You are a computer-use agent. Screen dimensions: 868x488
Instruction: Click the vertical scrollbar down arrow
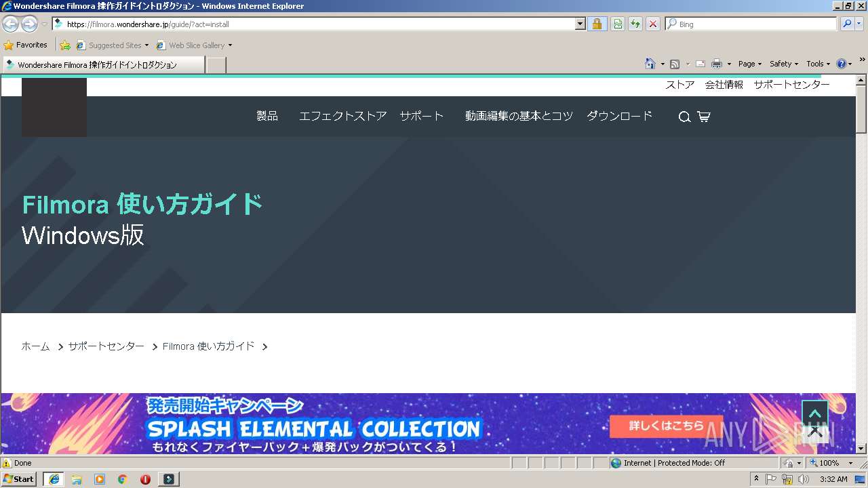[861, 448]
